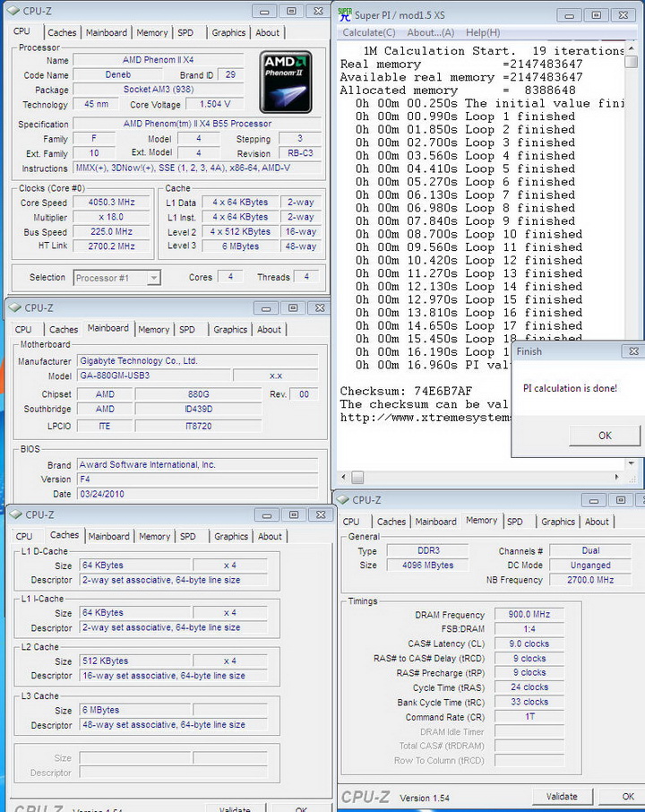Click the AMD Phenom II logo image
This screenshot has width=645, height=812.
[286, 82]
